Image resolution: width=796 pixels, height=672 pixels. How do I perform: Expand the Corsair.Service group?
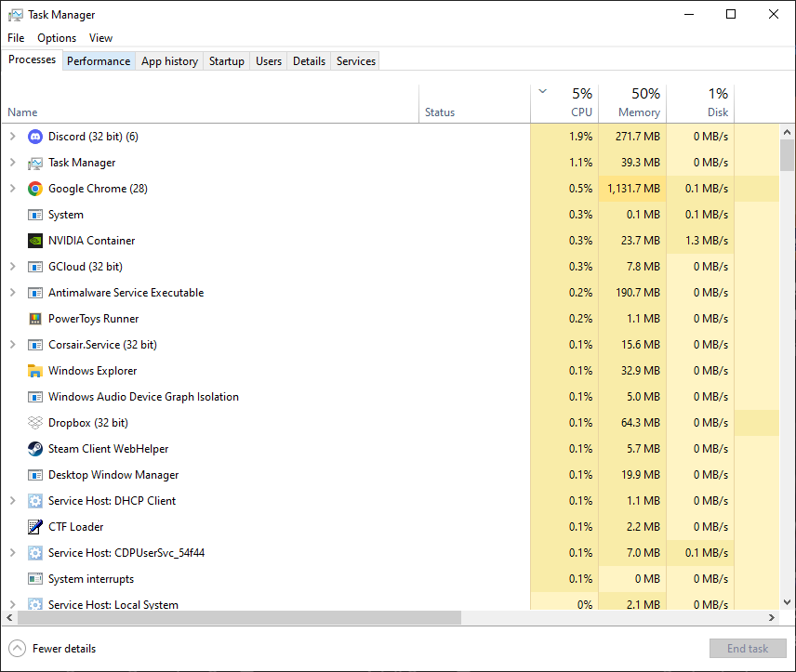click(x=13, y=345)
